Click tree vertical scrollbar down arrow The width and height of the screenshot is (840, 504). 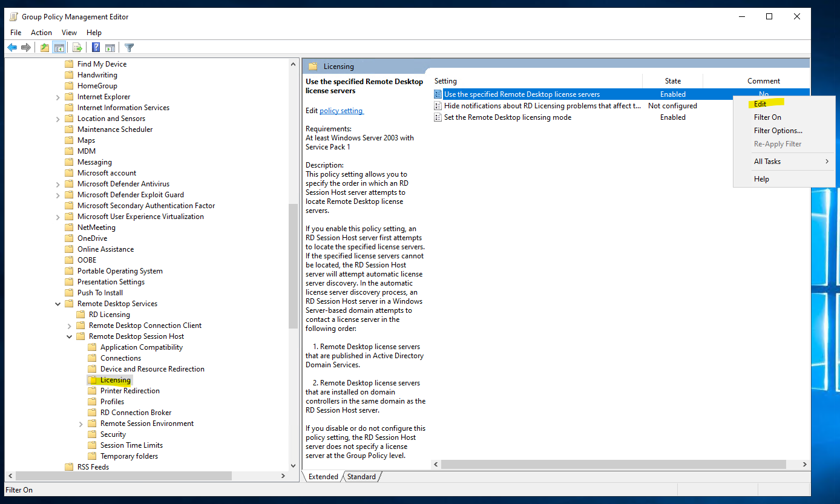click(x=294, y=465)
